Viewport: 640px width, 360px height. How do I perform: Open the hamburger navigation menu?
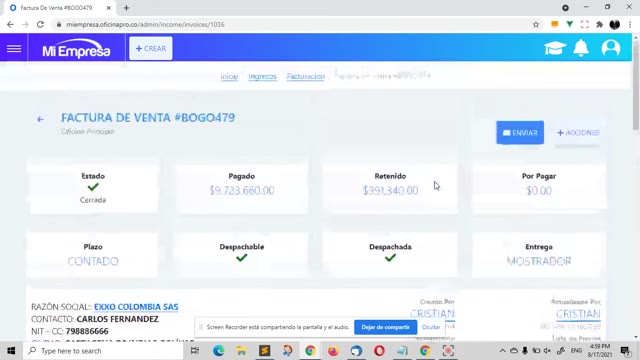click(x=14, y=49)
